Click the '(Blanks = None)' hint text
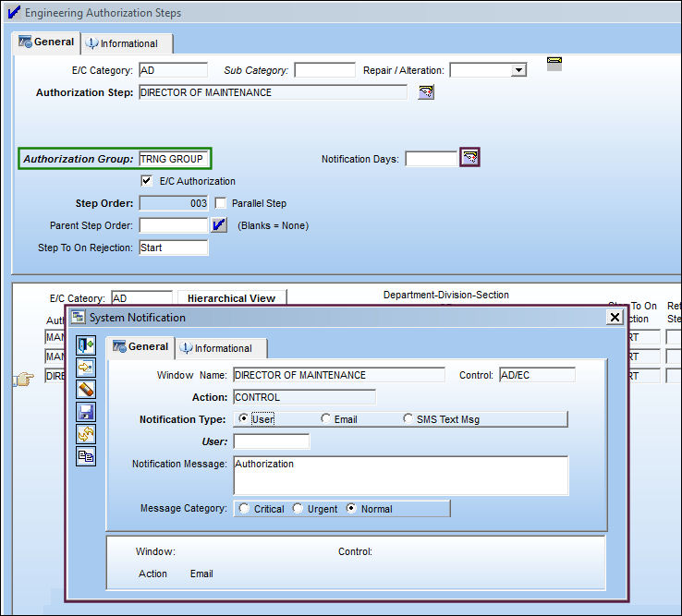 pyautogui.click(x=273, y=225)
